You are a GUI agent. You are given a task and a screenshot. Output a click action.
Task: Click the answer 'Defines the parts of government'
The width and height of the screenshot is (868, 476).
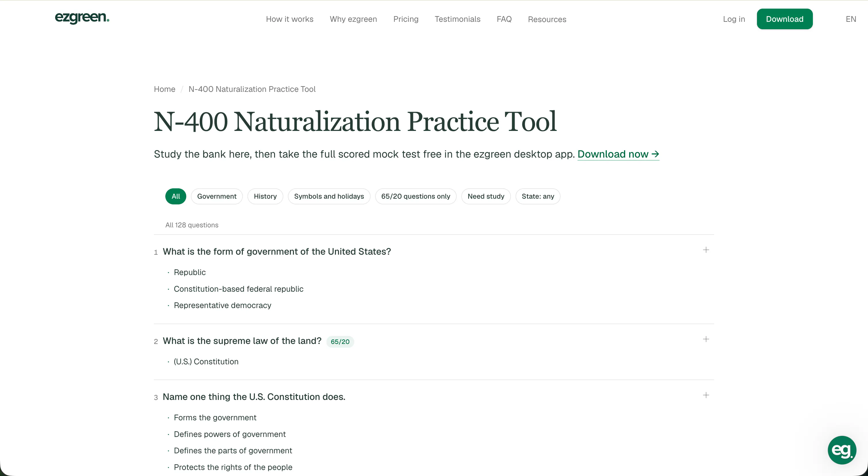coord(233,451)
